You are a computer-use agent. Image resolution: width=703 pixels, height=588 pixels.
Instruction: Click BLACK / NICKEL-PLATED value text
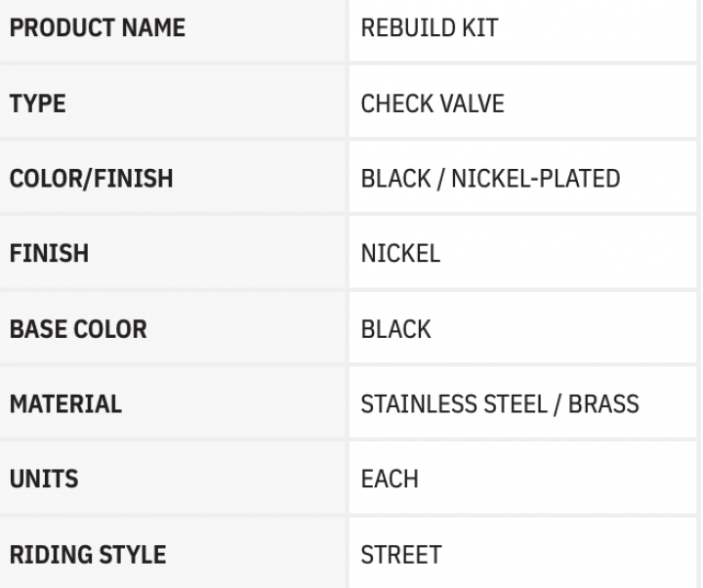pos(490,179)
